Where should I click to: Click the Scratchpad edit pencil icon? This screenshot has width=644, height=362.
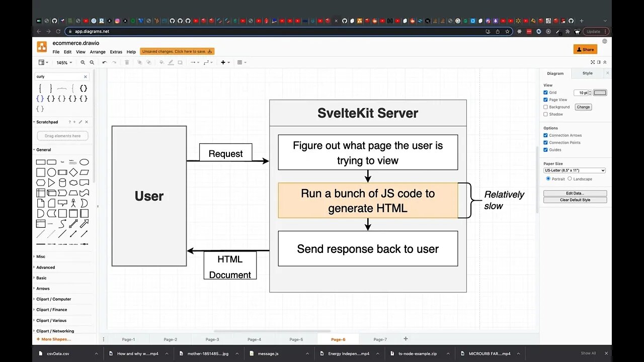point(80,122)
